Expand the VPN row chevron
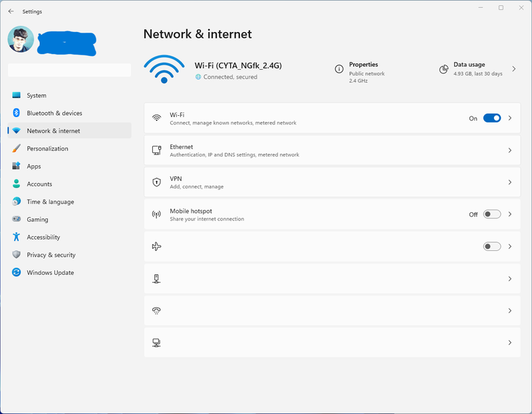532x414 pixels. (x=510, y=182)
